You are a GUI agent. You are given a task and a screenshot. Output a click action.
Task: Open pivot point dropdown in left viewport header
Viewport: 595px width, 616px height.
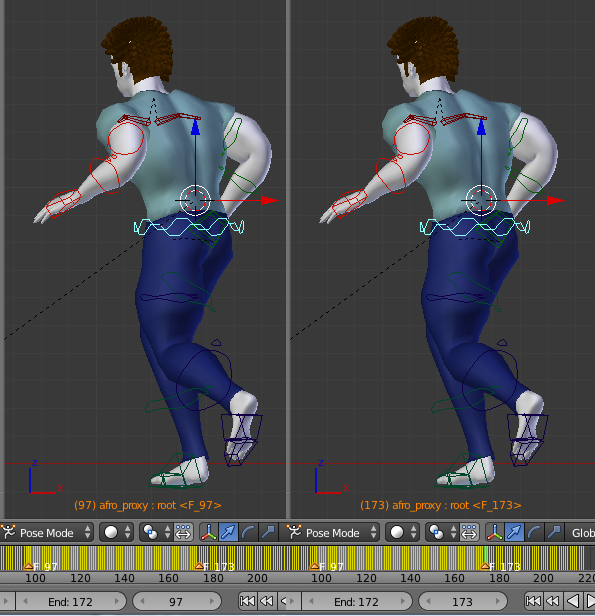pyautogui.click(x=157, y=533)
